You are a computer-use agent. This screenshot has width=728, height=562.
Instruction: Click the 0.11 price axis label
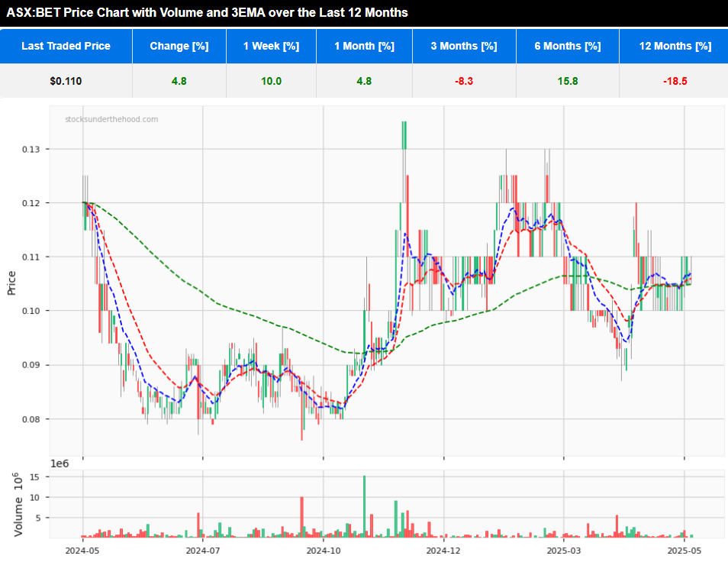31,257
